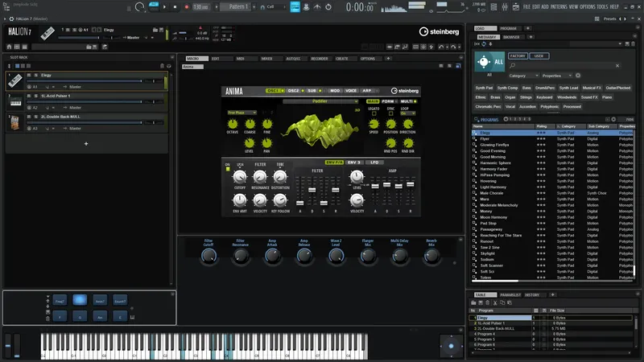Image resolution: width=644 pixels, height=362 pixels.
Task: Open the Category filter dropdown
Action: click(x=523, y=76)
